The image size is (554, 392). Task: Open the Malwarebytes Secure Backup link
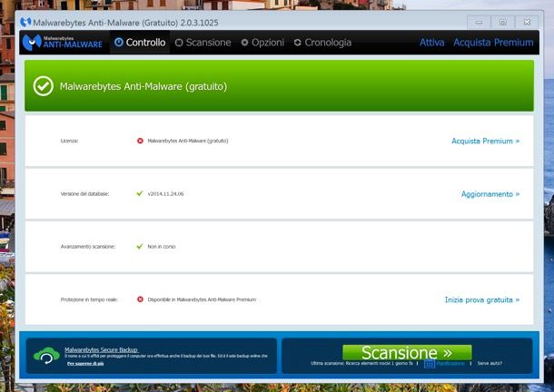coord(101,349)
